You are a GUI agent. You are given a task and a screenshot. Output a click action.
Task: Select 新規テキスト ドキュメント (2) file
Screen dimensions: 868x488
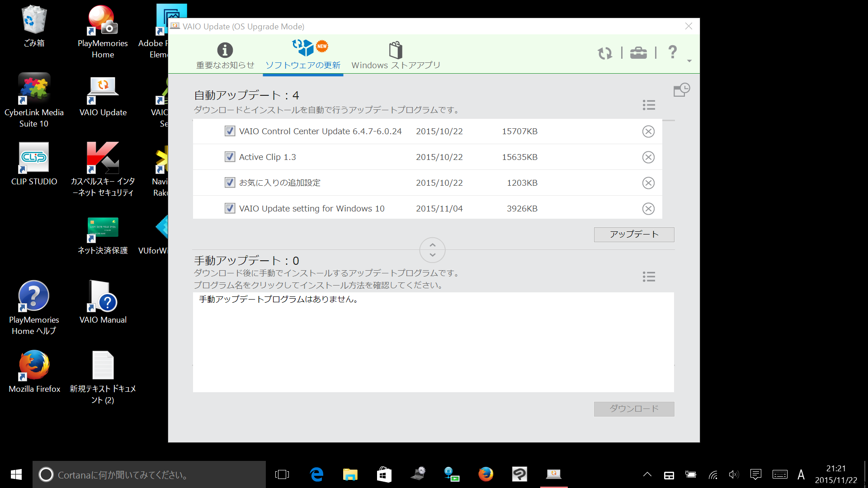pos(103,377)
